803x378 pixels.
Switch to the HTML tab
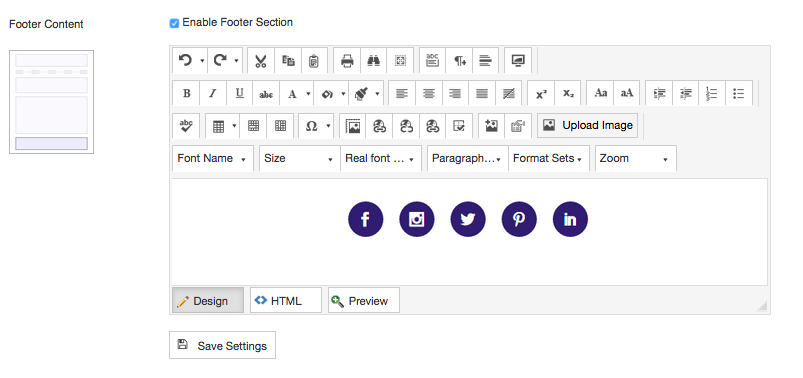(286, 301)
